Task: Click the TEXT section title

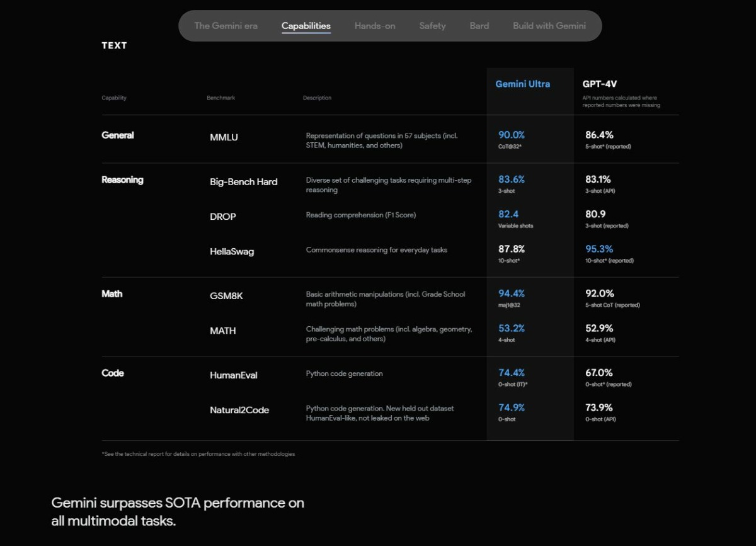Action: point(114,45)
